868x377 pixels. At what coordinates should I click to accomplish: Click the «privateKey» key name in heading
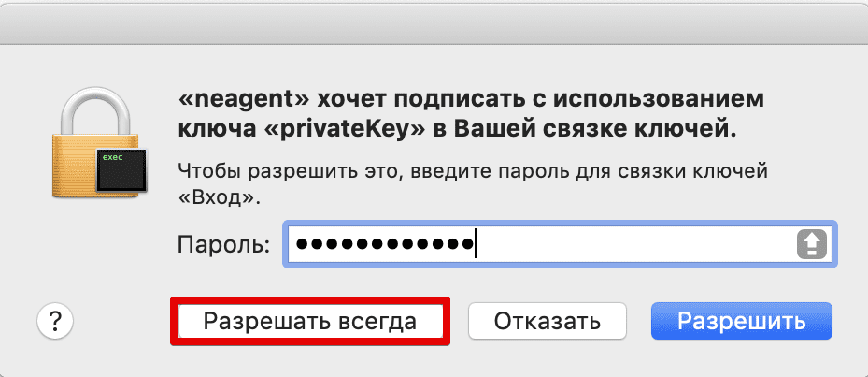coord(343,131)
